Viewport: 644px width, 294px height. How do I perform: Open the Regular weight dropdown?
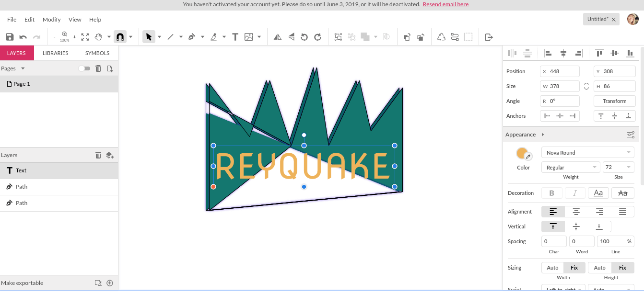pyautogui.click(x=571, y=167)
